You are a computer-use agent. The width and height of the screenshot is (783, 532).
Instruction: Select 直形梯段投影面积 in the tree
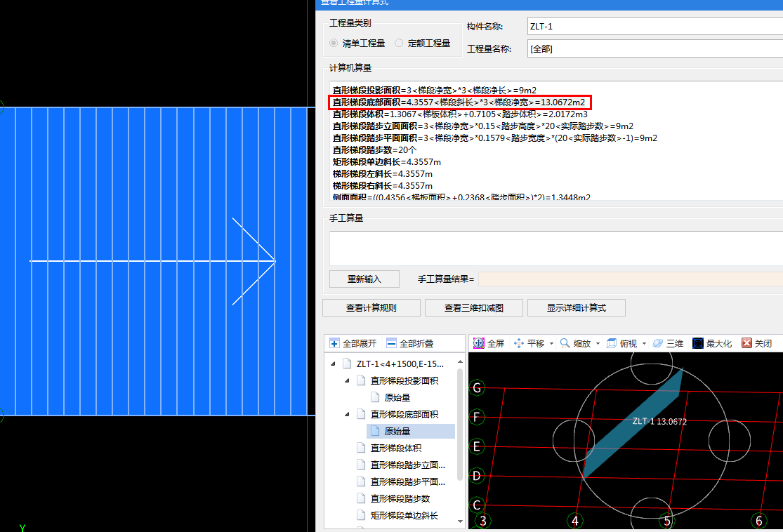pos(404,381)
